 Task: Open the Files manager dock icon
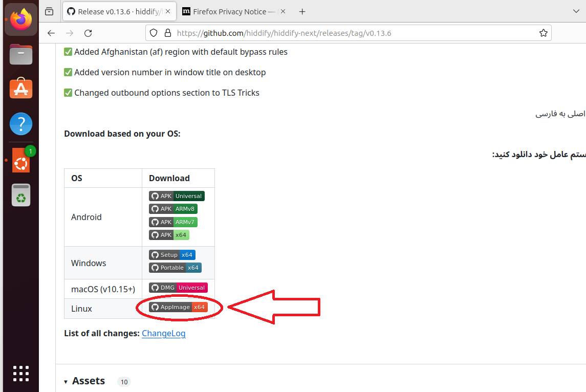[x=21, y=55]
